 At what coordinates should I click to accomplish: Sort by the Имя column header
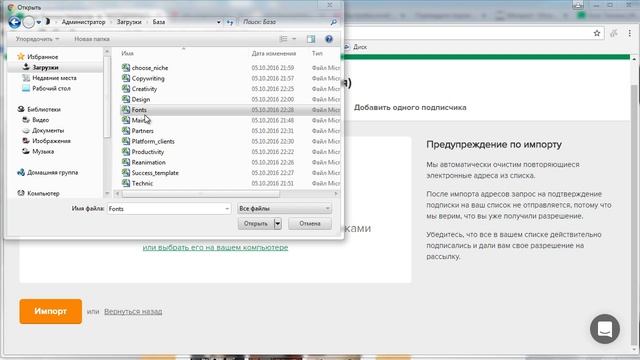pyautogui.click(x=127, y=53)
